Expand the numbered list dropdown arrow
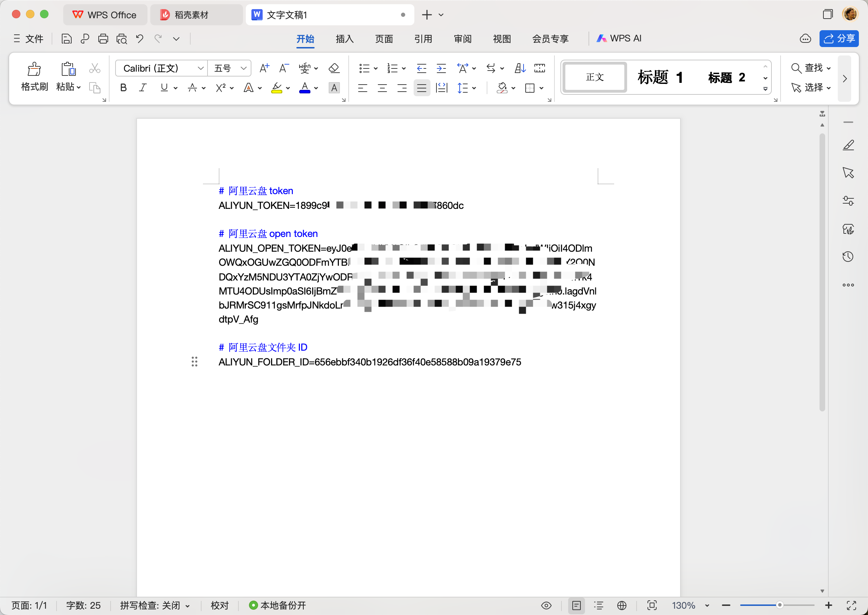 (x=404, y=68)
